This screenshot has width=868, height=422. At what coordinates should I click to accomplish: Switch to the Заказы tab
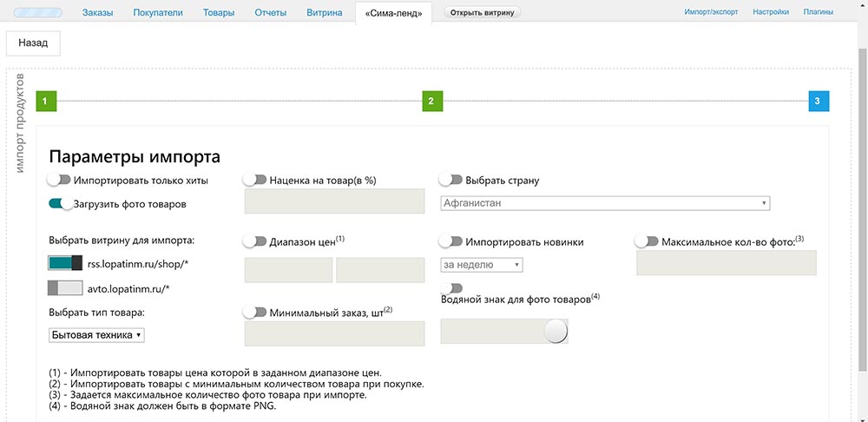coord(98,13)
